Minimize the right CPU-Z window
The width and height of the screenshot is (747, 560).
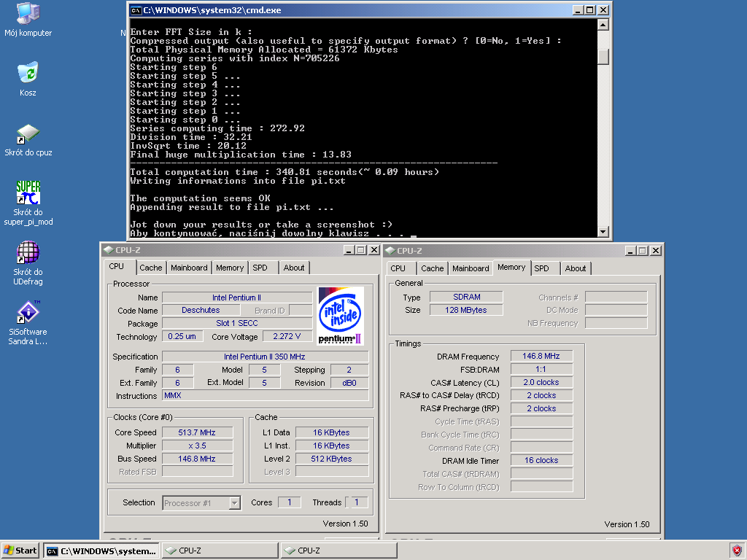pos(631,251)
